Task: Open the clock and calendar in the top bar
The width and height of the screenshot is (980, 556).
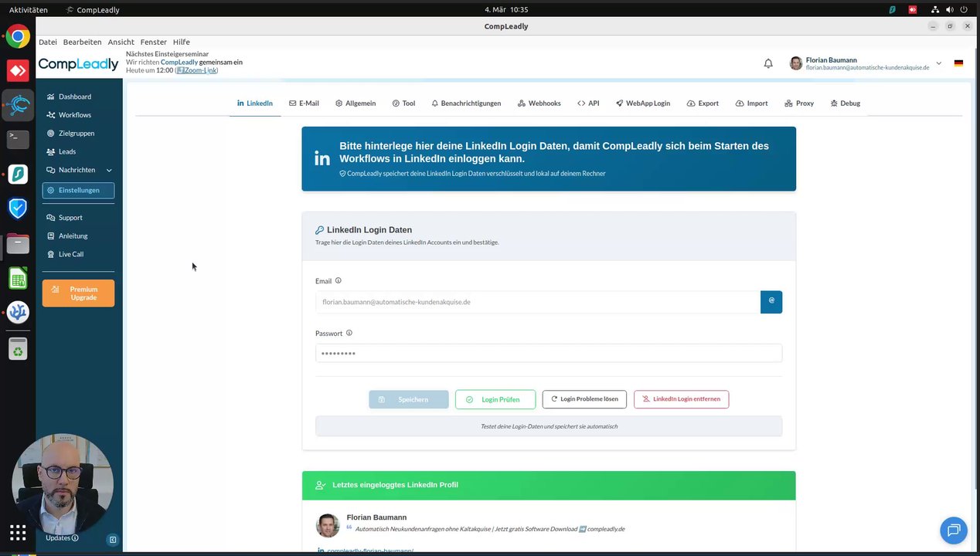Action: click(x=506, y=10)
